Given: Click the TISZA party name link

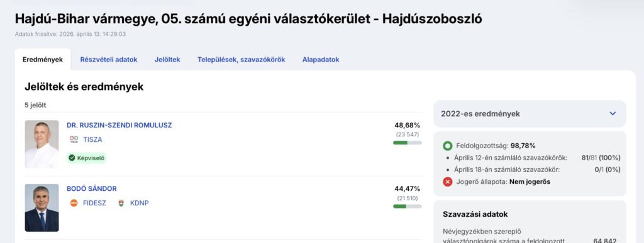Looking at the screenshot, I should pyautogui.click(x=92, y=139).
